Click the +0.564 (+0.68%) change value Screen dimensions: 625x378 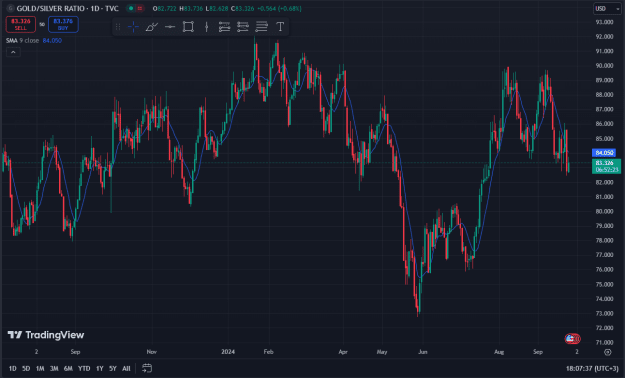279,8
